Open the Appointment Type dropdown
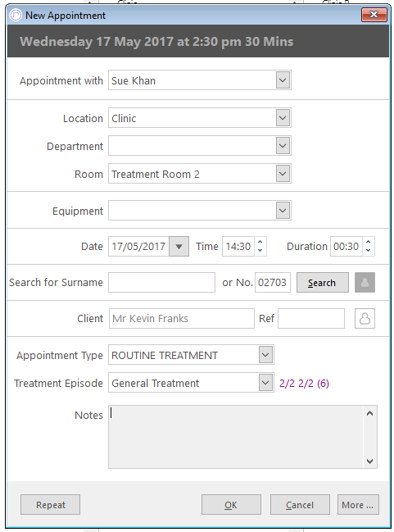Image resolution: width=394 pixels, height=532 pixels. point(266,355)
